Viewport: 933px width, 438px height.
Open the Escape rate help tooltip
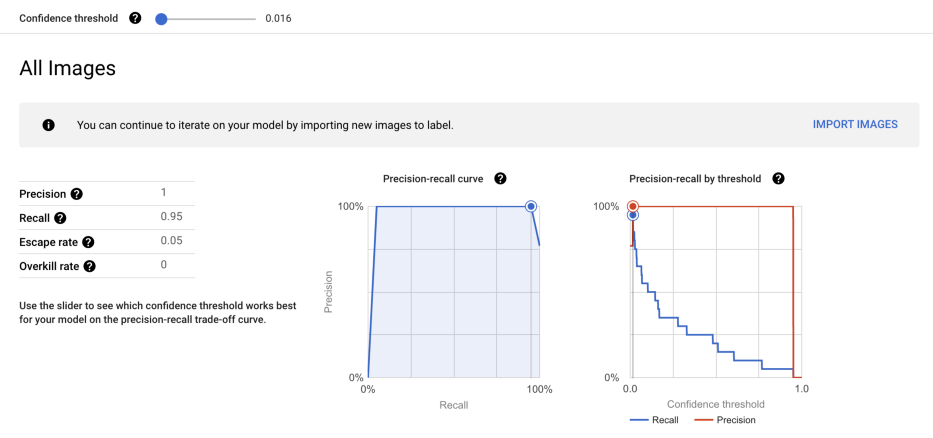coord(88,242)
